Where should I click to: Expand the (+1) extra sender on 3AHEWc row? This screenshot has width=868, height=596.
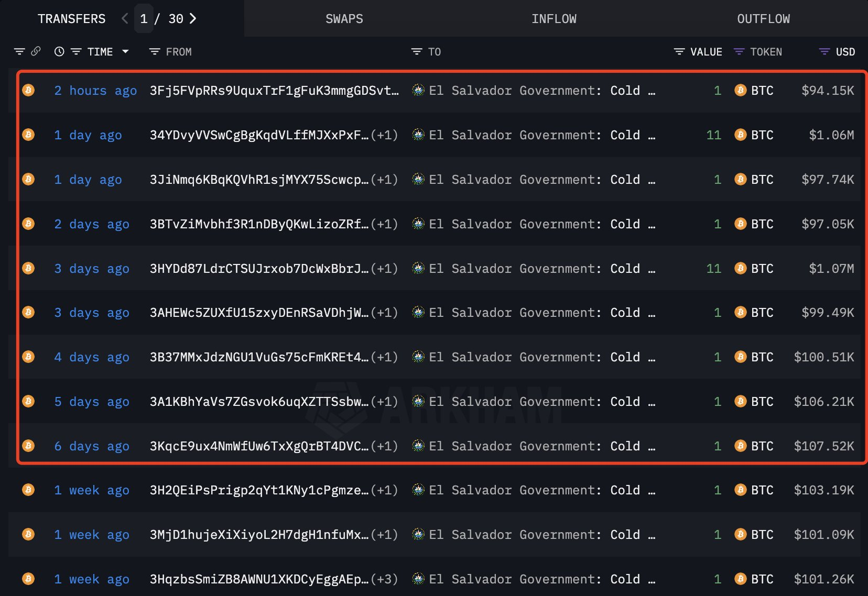click(384, 313)
